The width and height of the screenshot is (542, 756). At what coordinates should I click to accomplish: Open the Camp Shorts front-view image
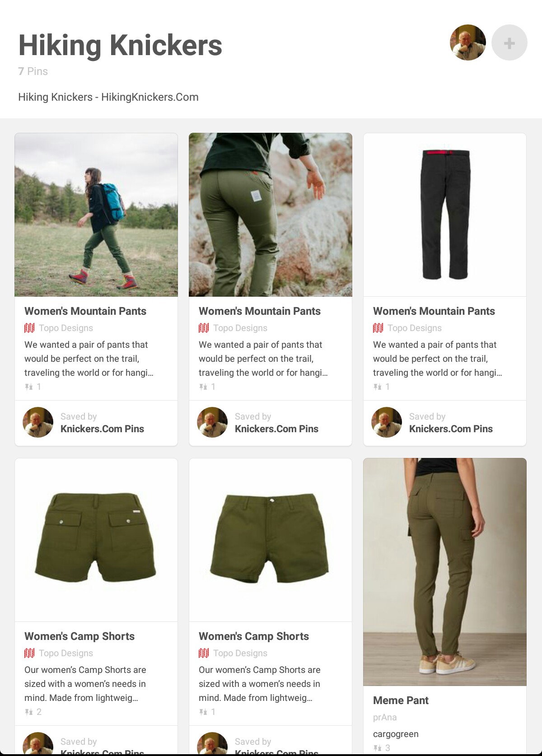(x=271, y=540)
